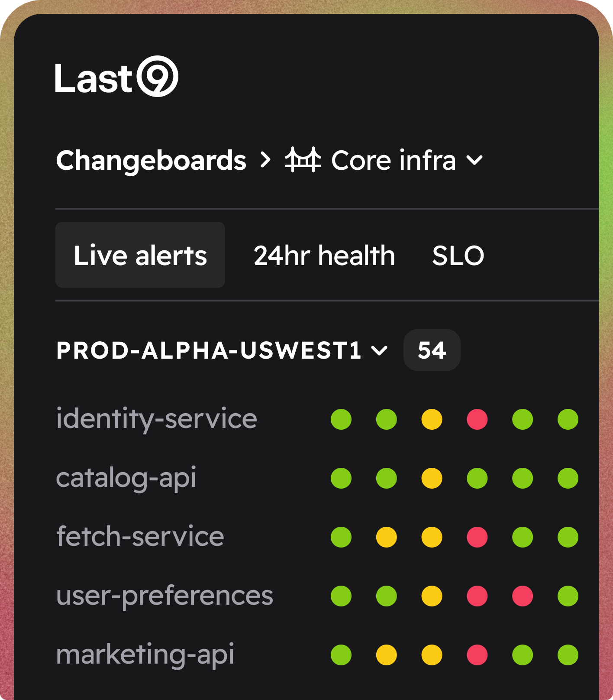
Task: Click the bridge icon beside Core infra
Action: click(x=303, y=160)
